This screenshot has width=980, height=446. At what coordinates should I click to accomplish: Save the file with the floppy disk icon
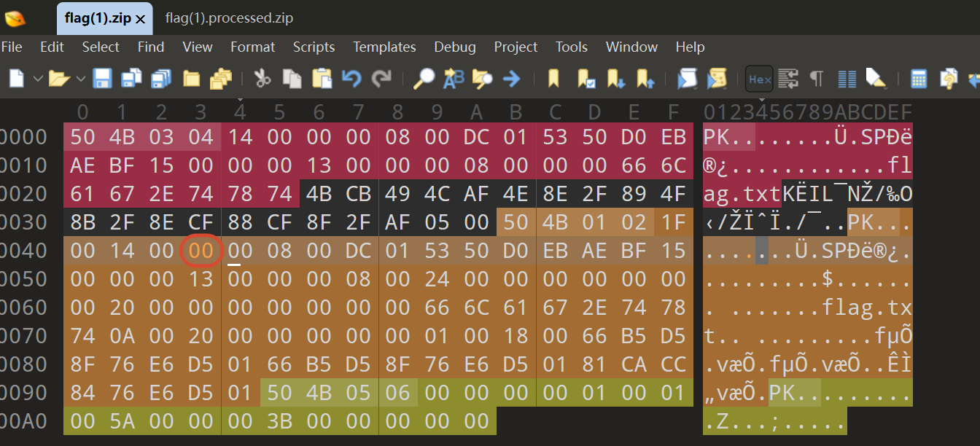(x=102, y=78)
